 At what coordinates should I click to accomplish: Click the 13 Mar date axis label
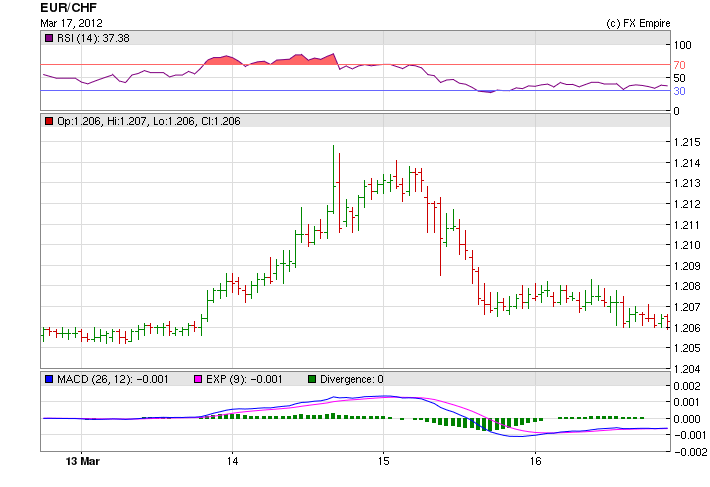tap(82, 461)
